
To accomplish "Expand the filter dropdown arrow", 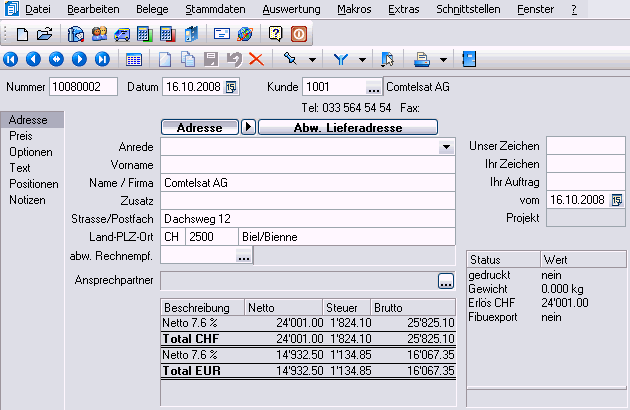I will pos(361,60).
